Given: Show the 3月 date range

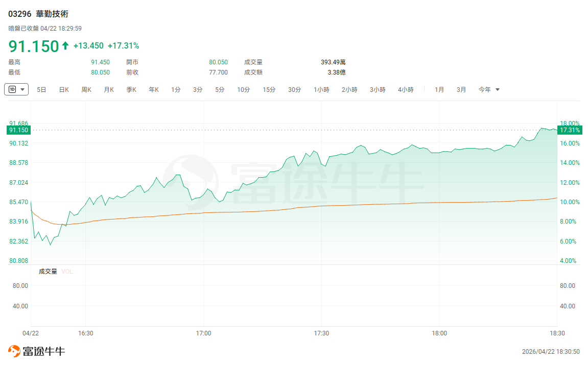Looking at the screenshot, I should pyautogui.click(x=461, y=89).
